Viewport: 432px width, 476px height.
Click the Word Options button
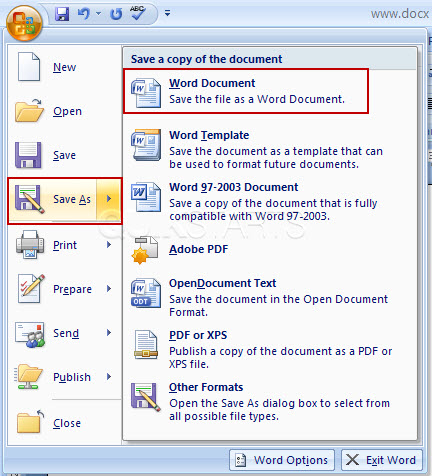[282, 460]
